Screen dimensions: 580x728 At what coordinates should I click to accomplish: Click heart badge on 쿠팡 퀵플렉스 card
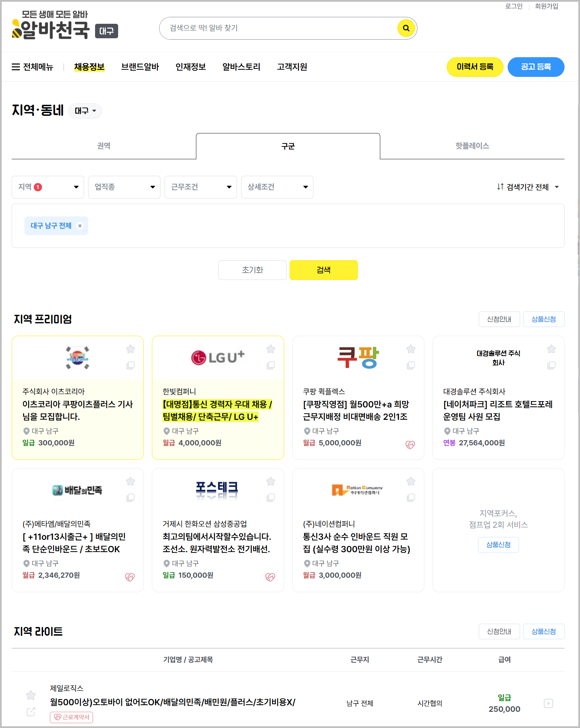coord(410,445)
